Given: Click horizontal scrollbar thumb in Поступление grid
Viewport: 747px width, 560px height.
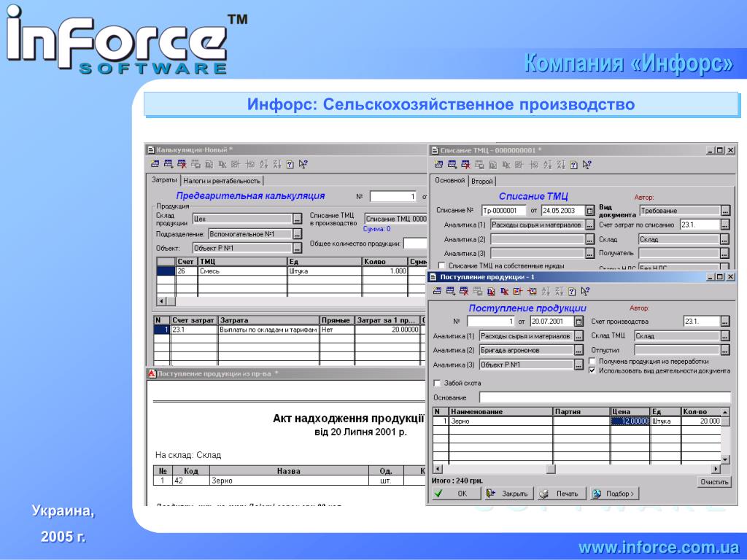Looking at the screenshot, I should tap(551, 469).
